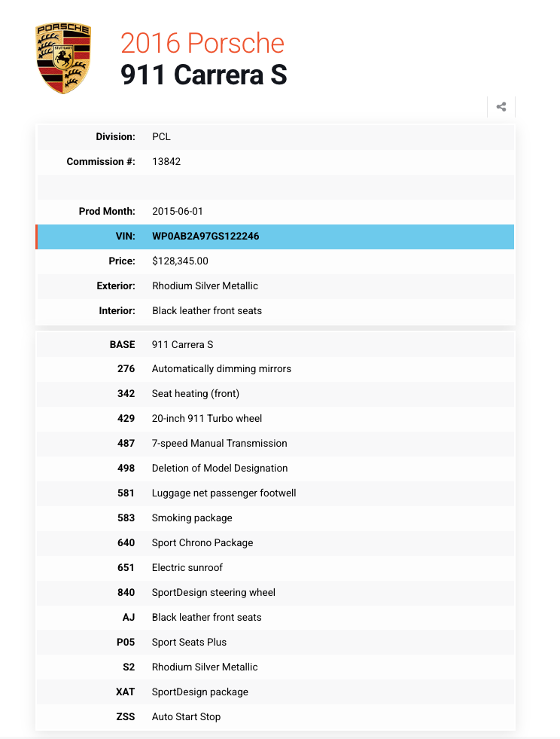The height and width of the screenshot is (739, 560).
Task: Click option code 276 dimming mirrors
Action: tap(221, 369)
